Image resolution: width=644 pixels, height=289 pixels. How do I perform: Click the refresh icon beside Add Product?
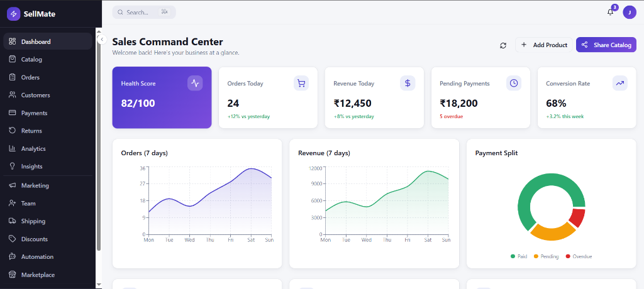click(x=503, y=45)
